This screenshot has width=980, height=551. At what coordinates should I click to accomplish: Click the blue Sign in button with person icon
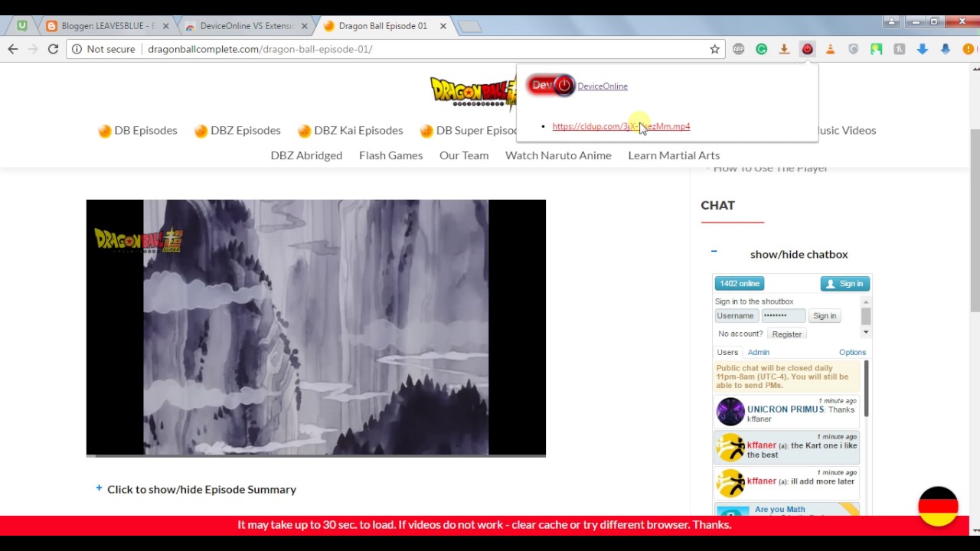(x=844, y=284)
